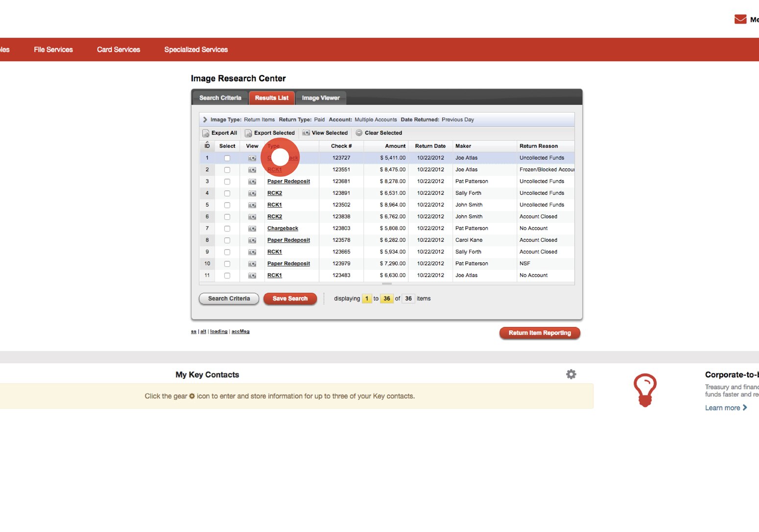Click the Export All icon
This screenshot has width=759, height=532.
(206, 133)
